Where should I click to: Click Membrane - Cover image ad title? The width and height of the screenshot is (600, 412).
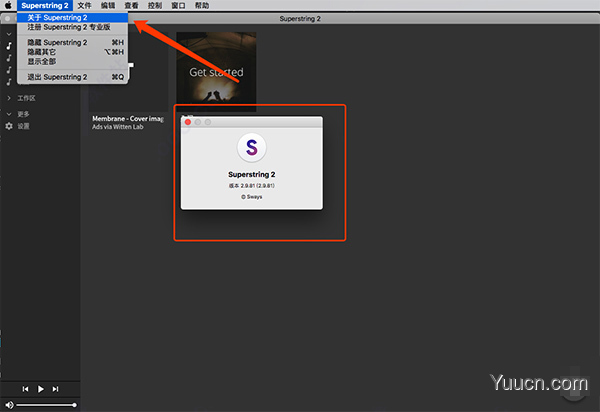(128, 119)
